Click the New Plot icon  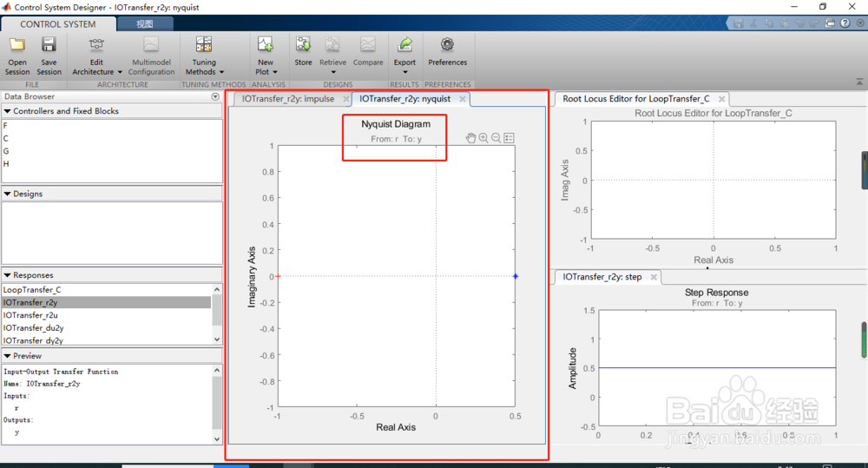coord(265,45)
